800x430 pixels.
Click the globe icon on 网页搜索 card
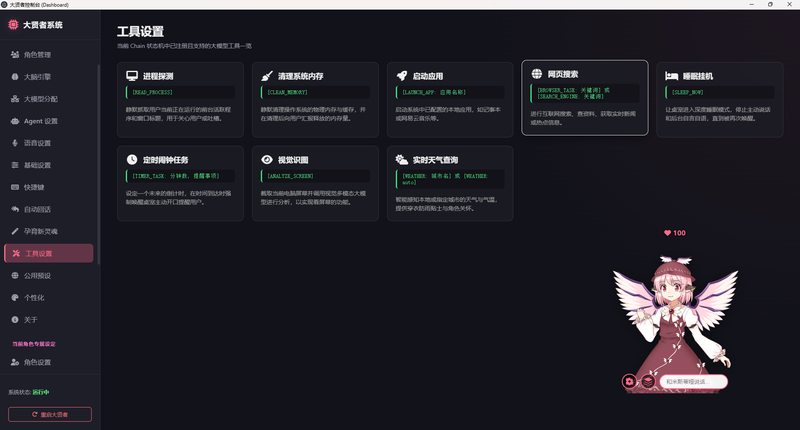tap(537, 74)
